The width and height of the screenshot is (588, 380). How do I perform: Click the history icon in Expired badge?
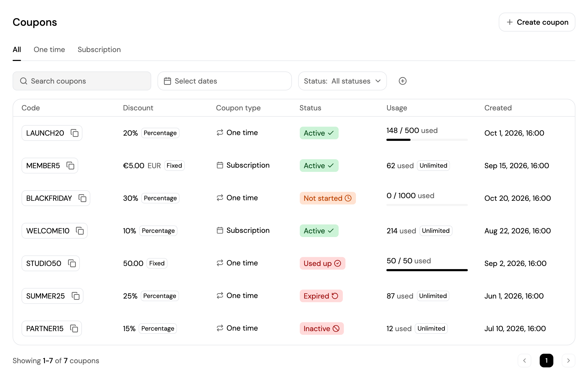tap(335, 296)
